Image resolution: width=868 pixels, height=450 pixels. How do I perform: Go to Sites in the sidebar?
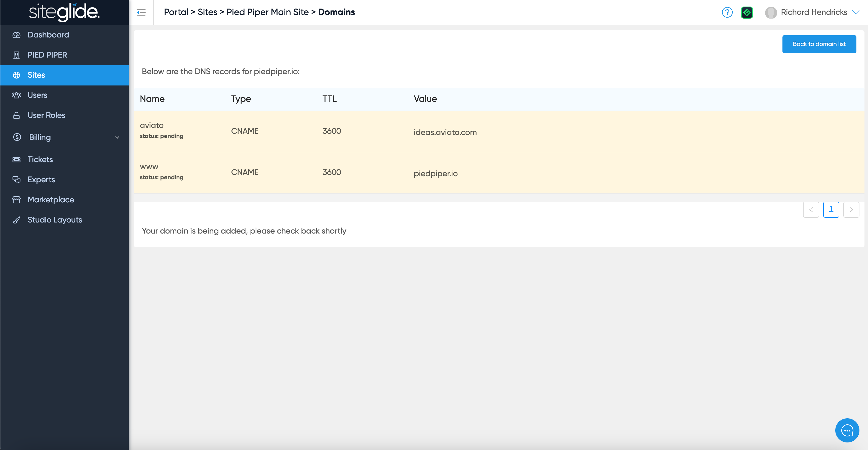click(64, 75)
